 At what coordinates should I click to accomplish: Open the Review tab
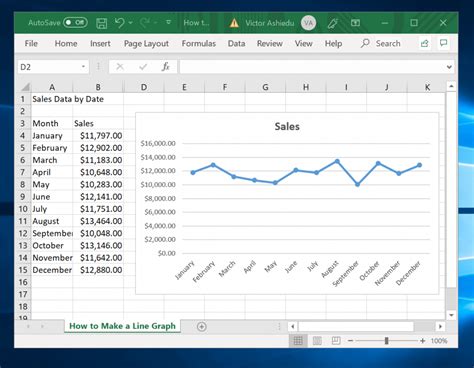[x=270, y=43]
